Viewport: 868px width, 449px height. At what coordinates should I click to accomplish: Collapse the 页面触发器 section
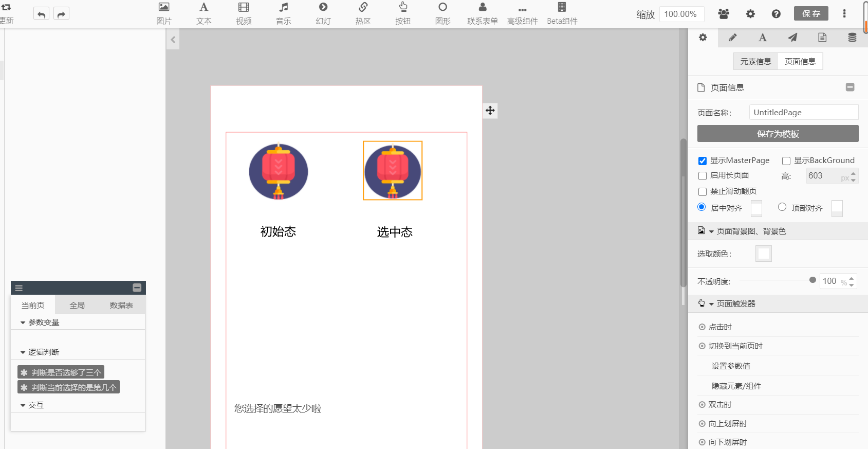(x=711, y=304)
